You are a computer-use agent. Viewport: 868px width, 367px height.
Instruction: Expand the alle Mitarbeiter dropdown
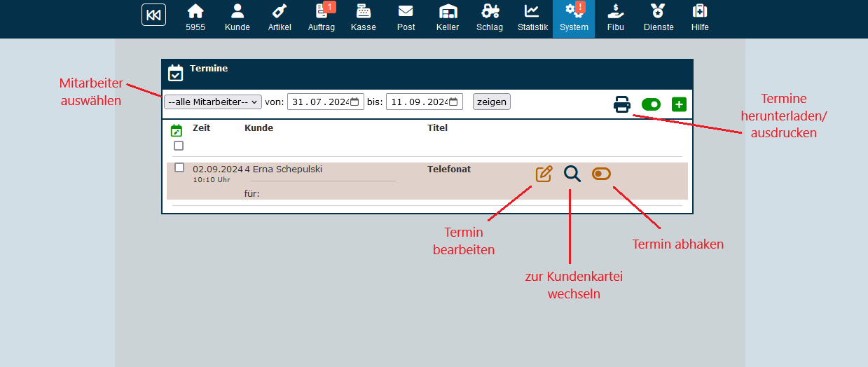[212, 102]
